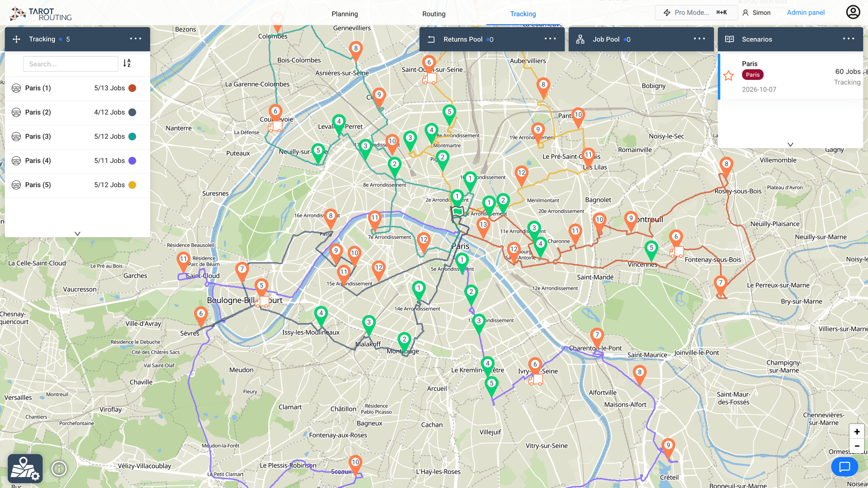The height and width of the screenshot is (488, 868).
Task: Zoom out on the map
Action: pyautogui.click(x=857, y=446)
